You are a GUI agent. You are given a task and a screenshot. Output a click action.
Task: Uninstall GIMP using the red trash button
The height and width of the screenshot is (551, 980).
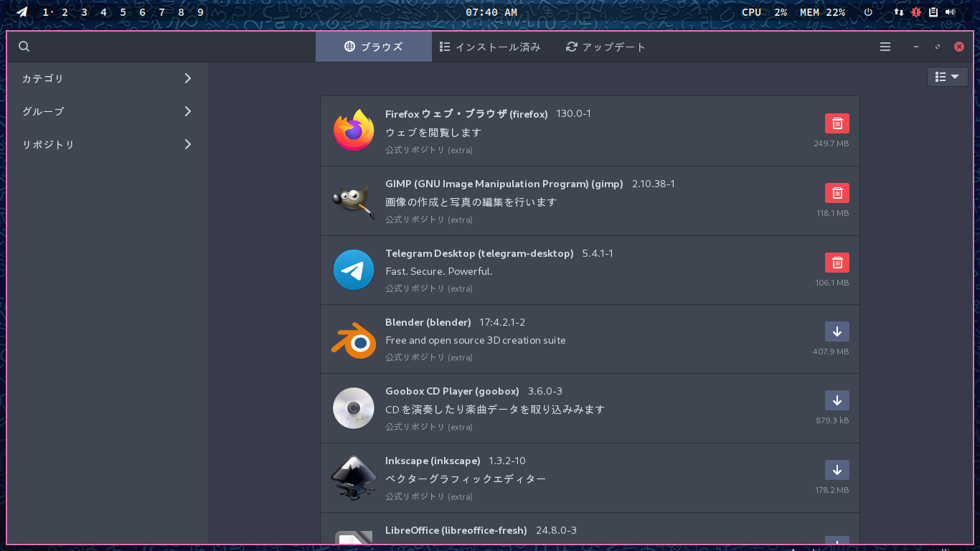pyautogui.click(x=837, y=193)
